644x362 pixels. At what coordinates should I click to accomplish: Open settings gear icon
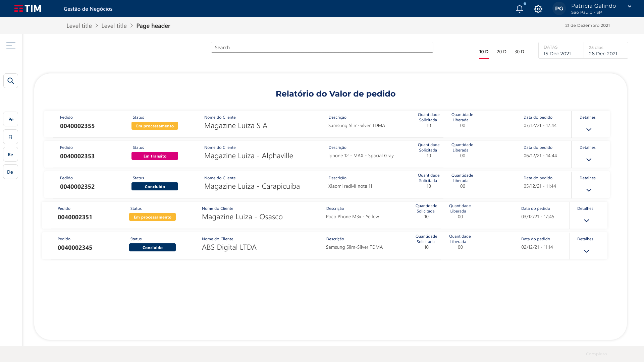(538, 9)
